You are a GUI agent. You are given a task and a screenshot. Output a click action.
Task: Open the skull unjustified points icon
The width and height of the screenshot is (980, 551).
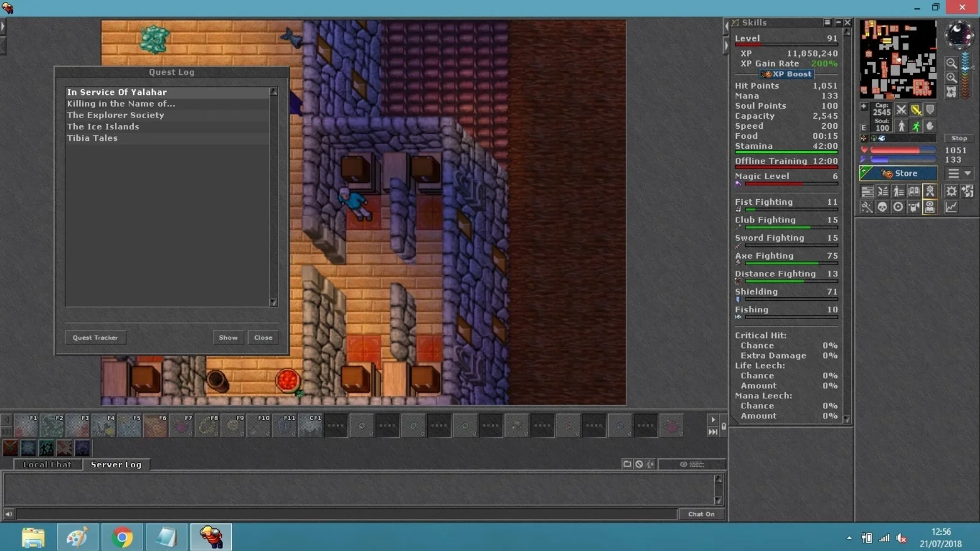(883, 207)
